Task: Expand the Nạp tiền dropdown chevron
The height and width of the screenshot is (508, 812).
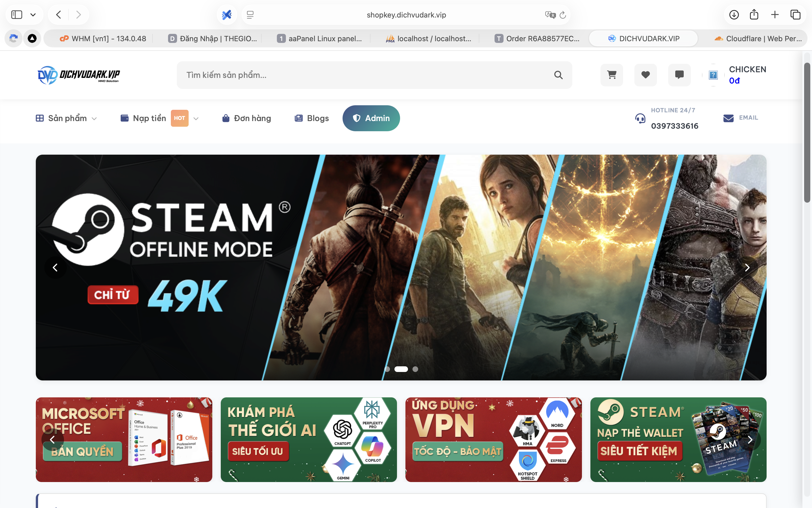Action: tap(196, 119)
